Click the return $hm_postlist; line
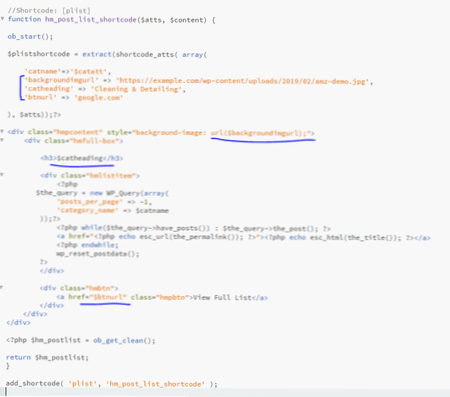This screenshot has width=450, height=397. pos(47,357)
